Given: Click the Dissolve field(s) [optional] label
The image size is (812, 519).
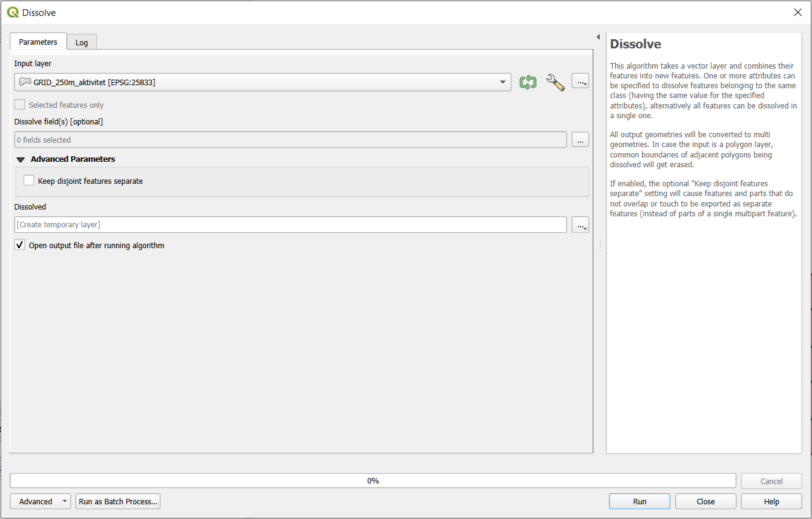Looking at the screenshot, I should coord(59,121).
